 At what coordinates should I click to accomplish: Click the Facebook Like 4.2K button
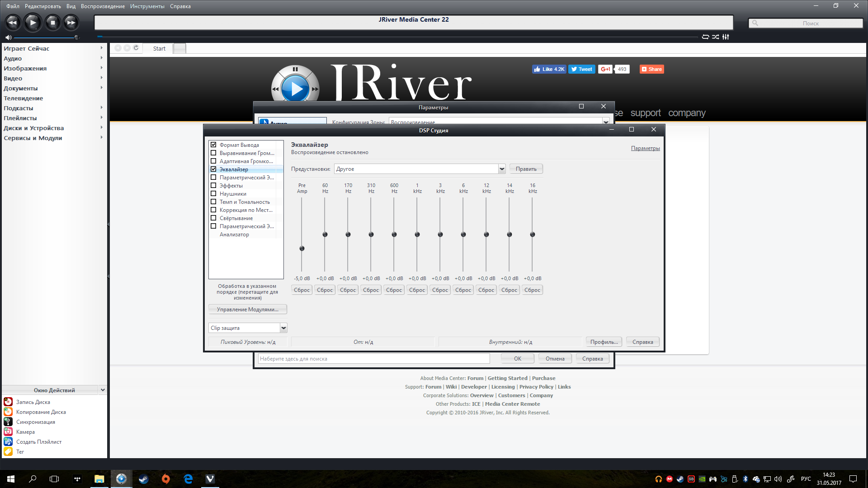pyautogui.click(x=549, y=69)
